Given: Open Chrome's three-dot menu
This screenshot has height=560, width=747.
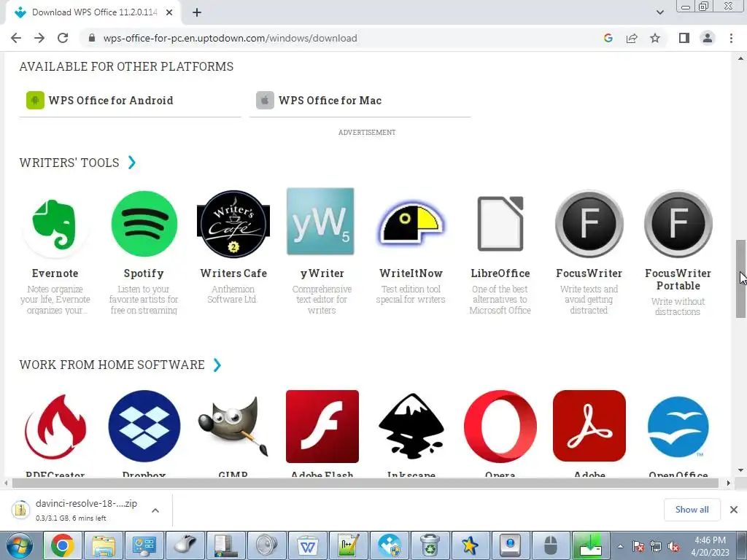Looking at the screenshot, I should pyautogui.click(x=731, y=38).
